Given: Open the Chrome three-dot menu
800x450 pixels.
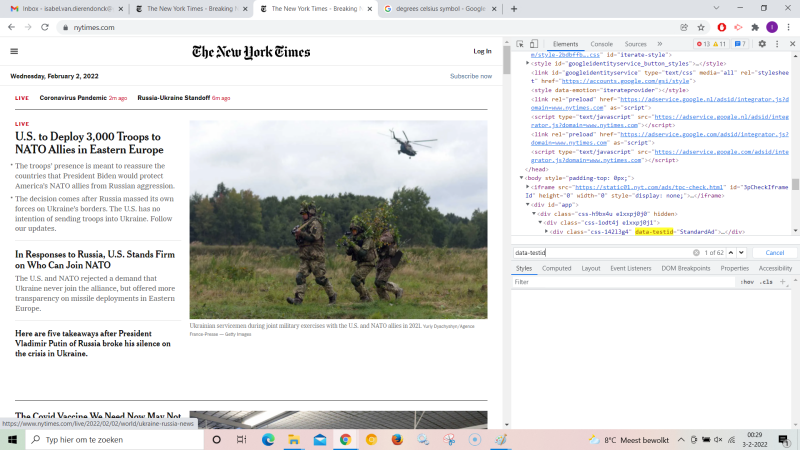Looking at the screenshot, I should pyautogui.click(x=789, y=28).
